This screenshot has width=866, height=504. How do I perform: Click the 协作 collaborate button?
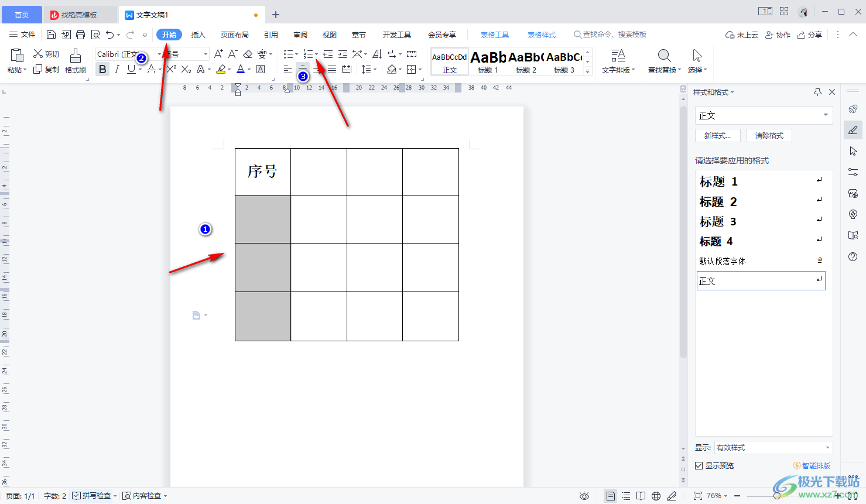coord(778,35)
